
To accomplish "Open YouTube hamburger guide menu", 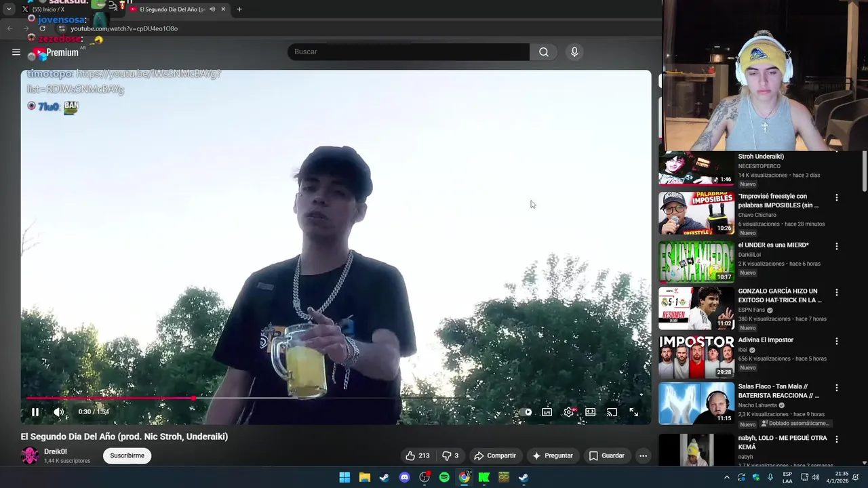I will [16, 52].
